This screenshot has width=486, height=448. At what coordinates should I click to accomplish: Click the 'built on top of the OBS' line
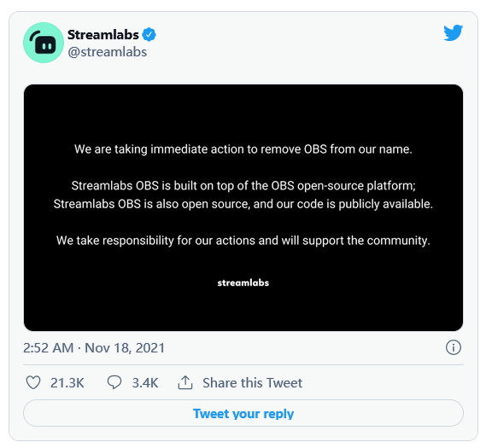point(243,186)
